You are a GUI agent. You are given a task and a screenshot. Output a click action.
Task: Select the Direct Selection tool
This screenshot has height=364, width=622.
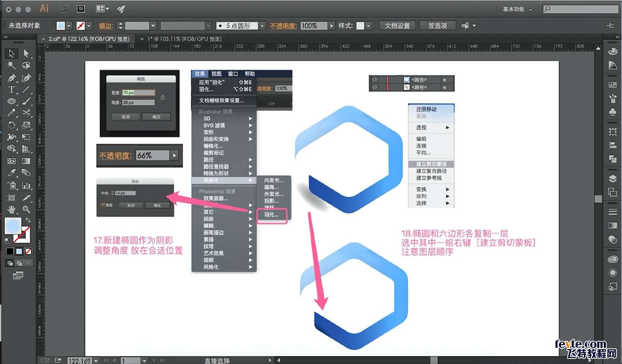pos(26,53)
